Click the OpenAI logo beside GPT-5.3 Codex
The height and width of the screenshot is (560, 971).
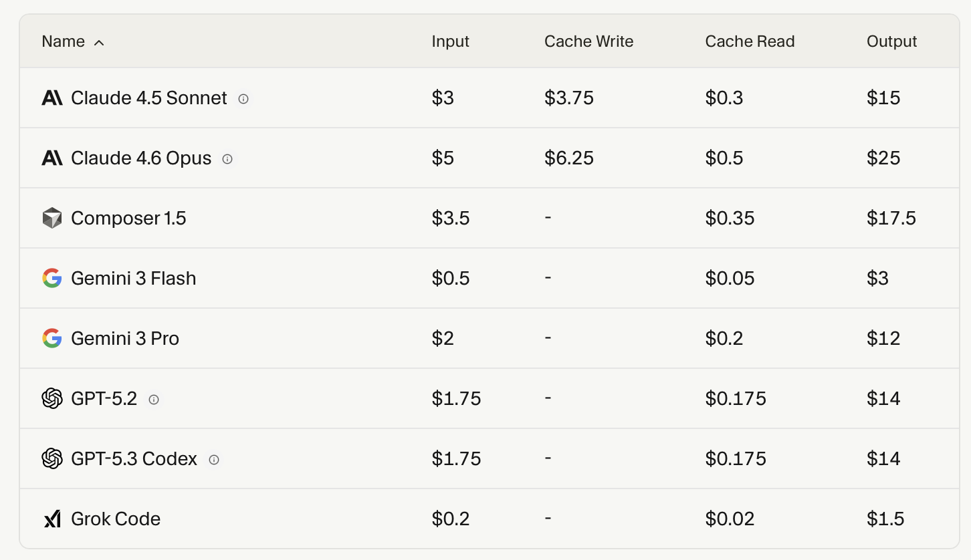[x=51, y=459]
